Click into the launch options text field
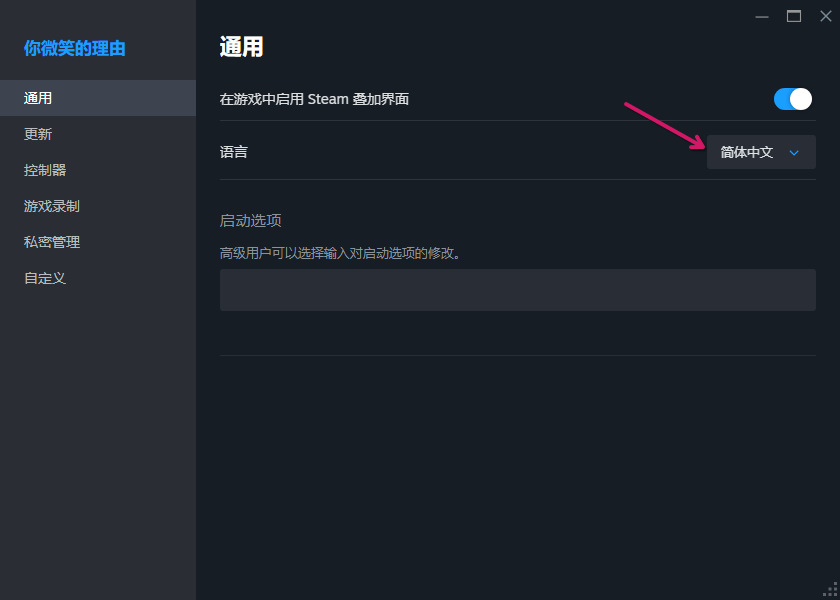Screen dimensions: 840x600 tap(517, 289)
